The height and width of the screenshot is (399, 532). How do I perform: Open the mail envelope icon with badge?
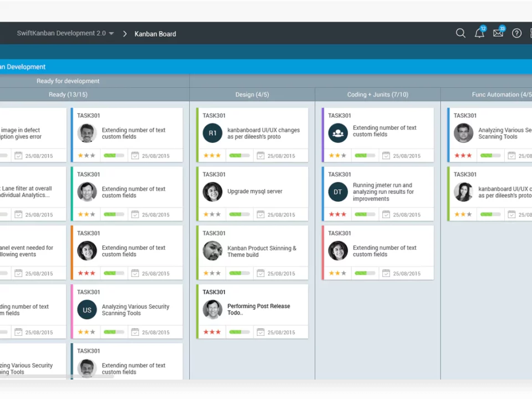pos(498,33)
